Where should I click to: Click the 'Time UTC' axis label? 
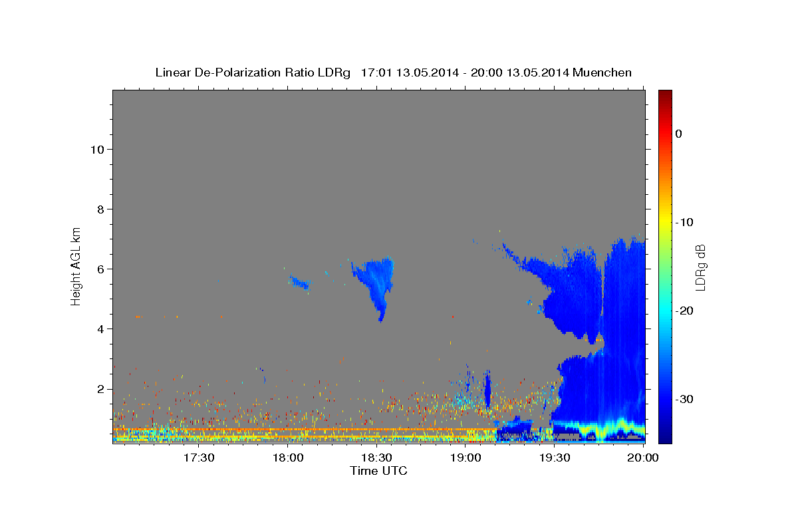click(378, 471)
